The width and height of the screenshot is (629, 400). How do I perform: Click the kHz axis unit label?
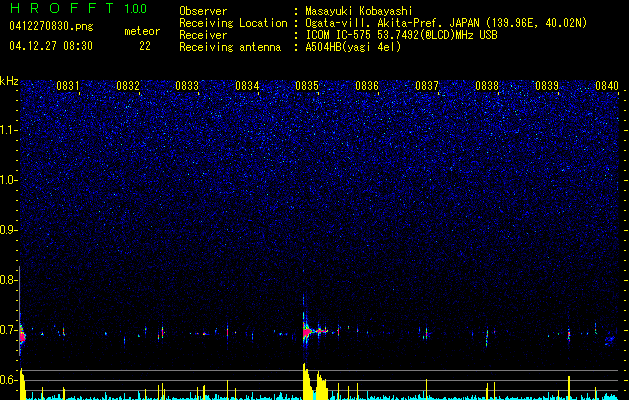point(9,81)
